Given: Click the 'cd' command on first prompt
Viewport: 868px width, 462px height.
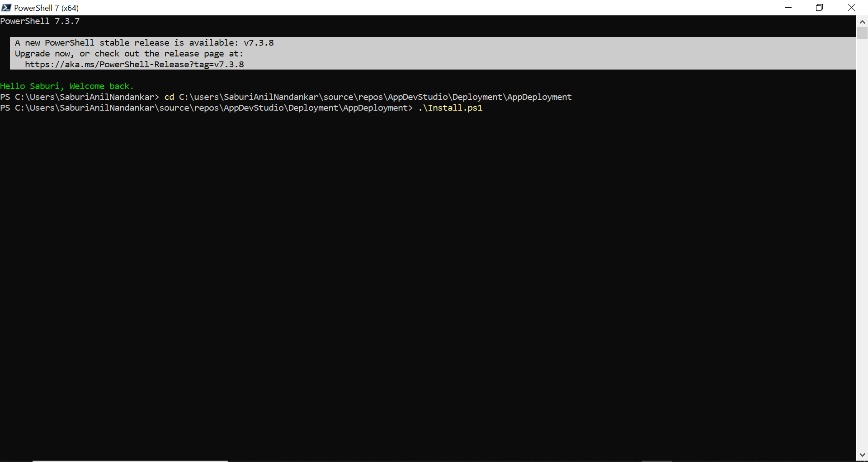Looking at the screenshot, I should pos(169,97).
